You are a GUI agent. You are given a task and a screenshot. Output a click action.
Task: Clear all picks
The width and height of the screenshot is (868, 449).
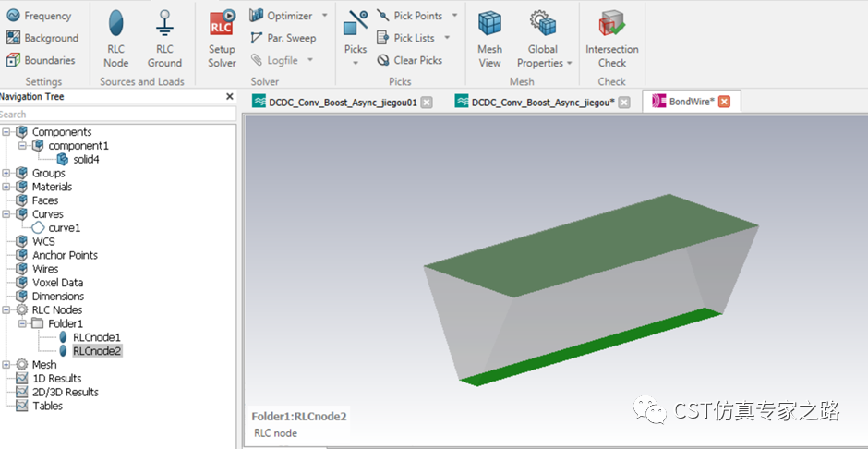pos(410,60)
